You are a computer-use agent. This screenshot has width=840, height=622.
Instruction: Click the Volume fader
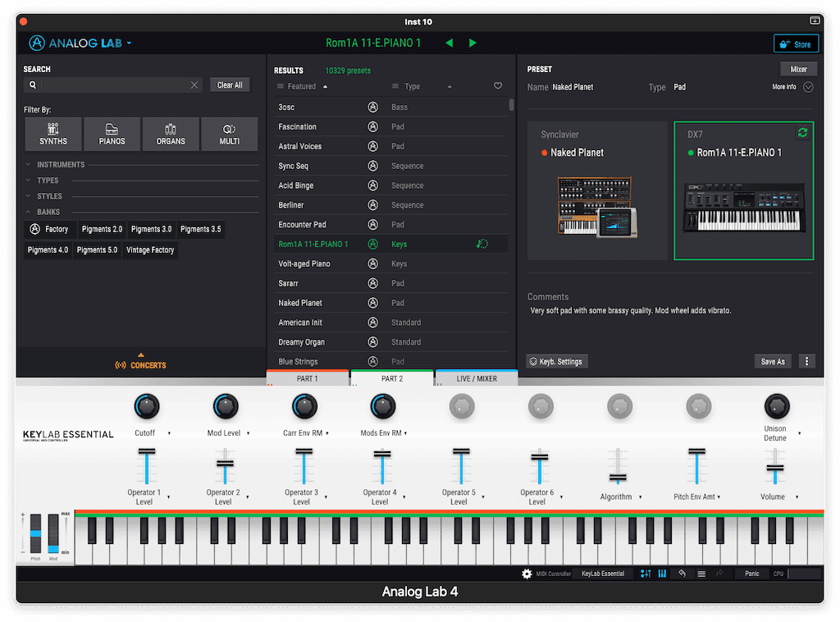click(775, 466)
